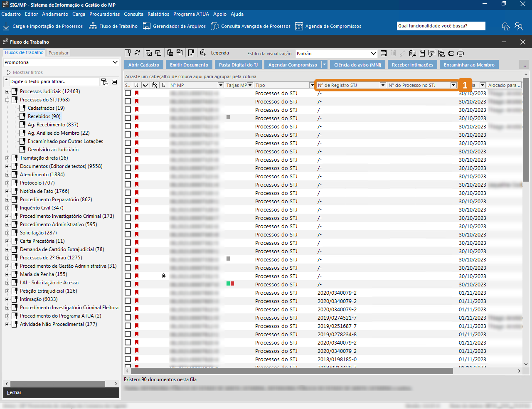Click the printer icon in the toolbar
The height and width of the screenshot is (409, 532).
(x=461, y=53)
